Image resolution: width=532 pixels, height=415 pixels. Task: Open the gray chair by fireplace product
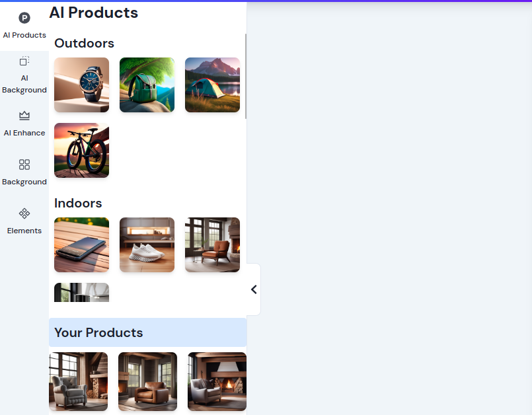(217, 381)
